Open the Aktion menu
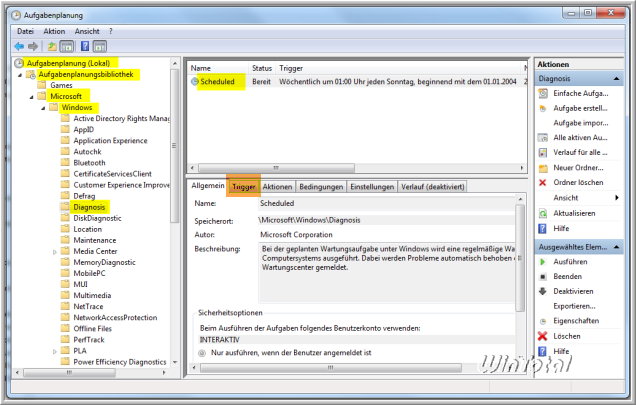636x405 pixels. 54,31
